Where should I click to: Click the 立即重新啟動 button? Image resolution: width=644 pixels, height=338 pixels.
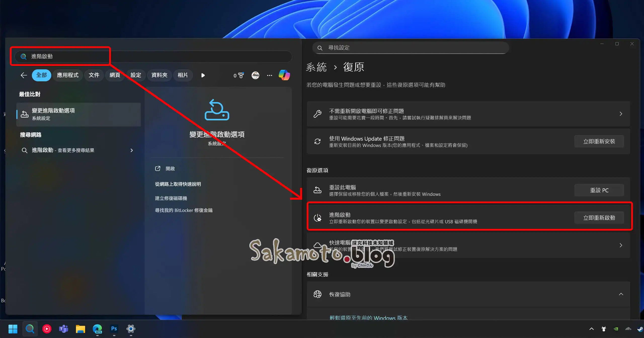tap(599, 218)
